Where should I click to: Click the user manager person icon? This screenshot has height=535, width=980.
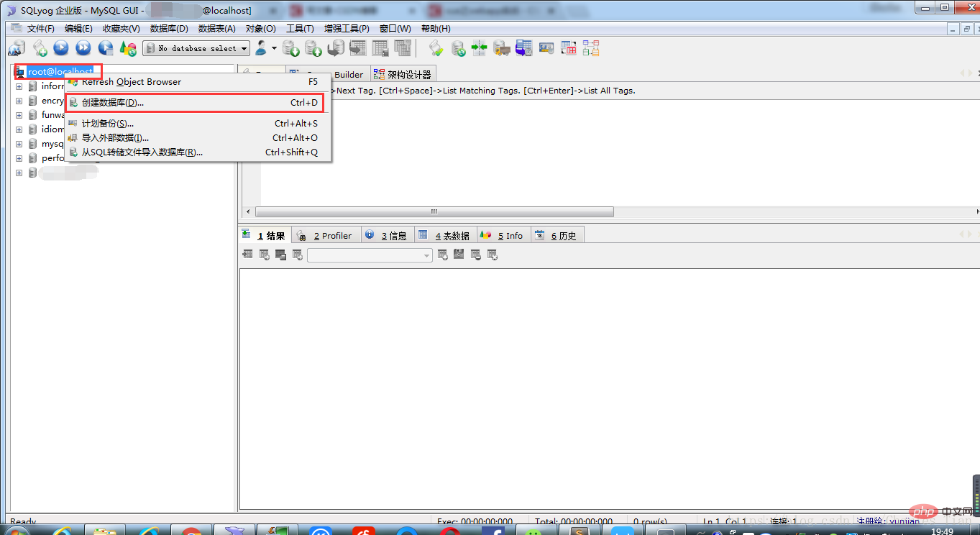(x=260, y=48)
